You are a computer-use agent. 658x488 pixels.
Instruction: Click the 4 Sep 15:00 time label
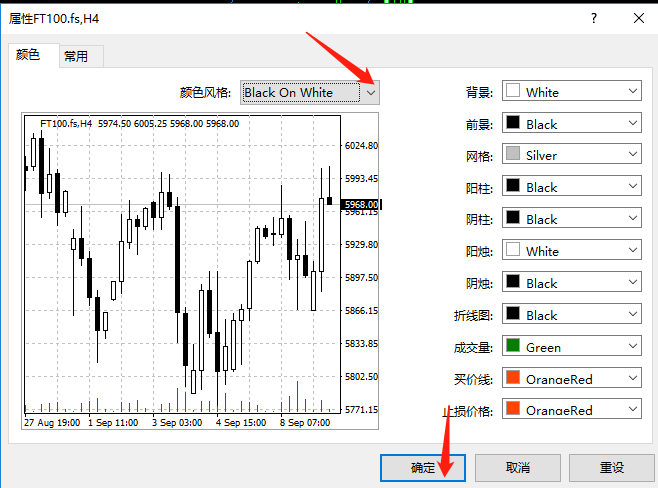coord(241,423)
